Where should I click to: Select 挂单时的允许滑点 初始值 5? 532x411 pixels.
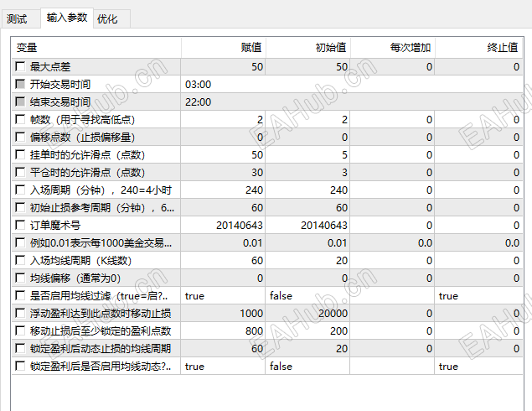click(x=307, y=155)
